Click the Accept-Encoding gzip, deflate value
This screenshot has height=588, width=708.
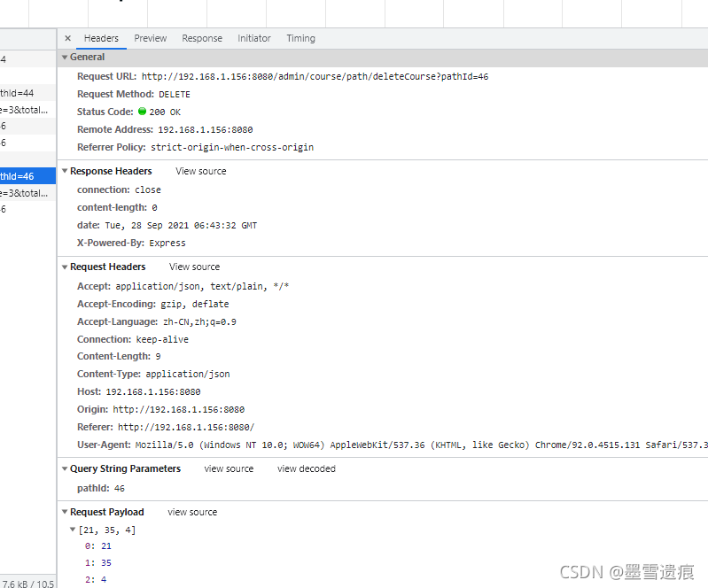pos(195,304)
